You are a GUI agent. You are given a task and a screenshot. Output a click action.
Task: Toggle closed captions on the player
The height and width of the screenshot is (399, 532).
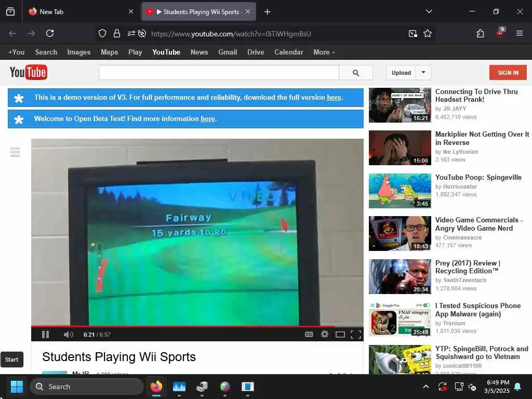[309, 335]
